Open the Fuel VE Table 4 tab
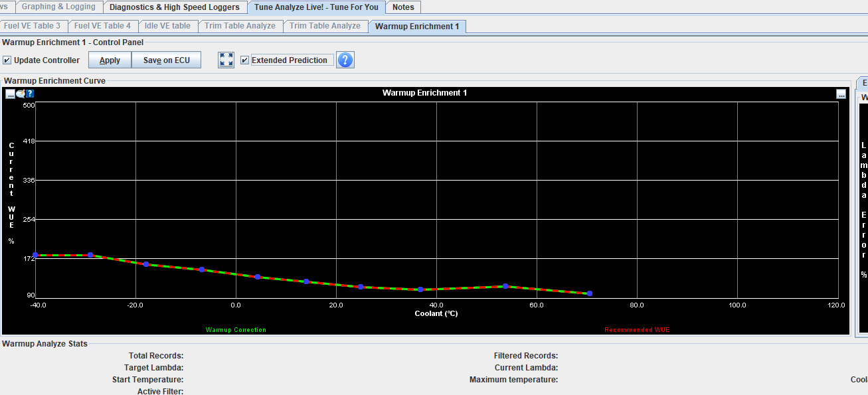Image resolution: width=868 pixels, height=395 pixels. [x=102, y=26]
